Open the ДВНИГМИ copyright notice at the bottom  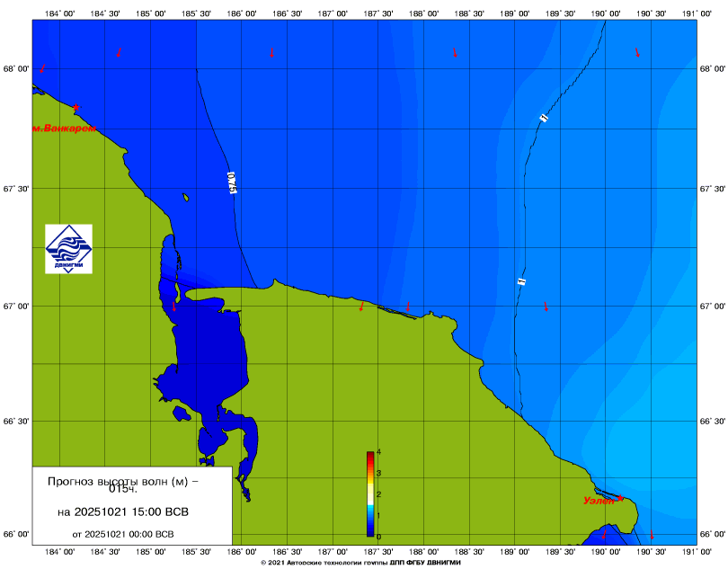pyautogui.click(x=360, y=562)
